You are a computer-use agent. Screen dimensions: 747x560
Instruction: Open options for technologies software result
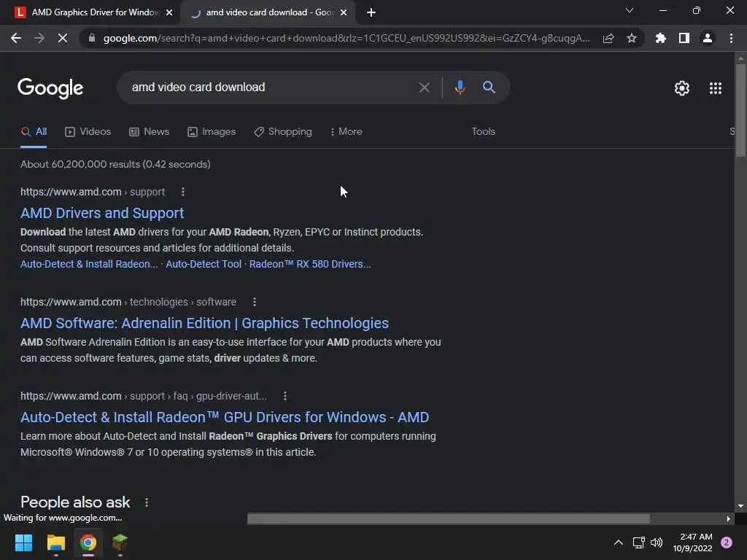[255, 302]
